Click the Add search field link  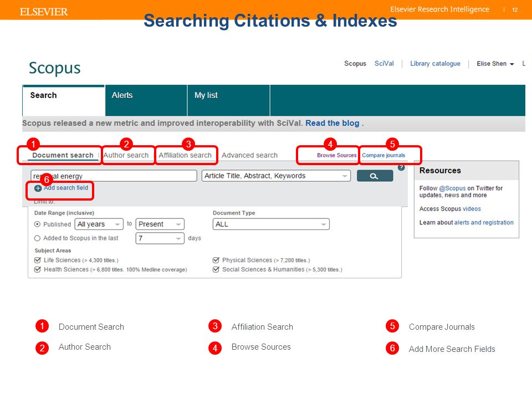(x=66, y=188)
